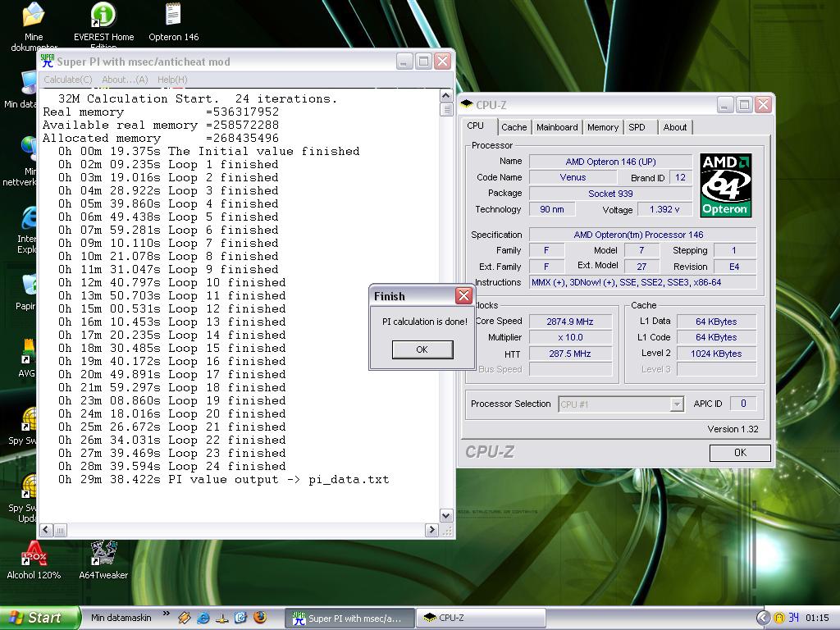Click the Package field Socket 939
This screenshot has width=840, height=630.
pos(610,194)
